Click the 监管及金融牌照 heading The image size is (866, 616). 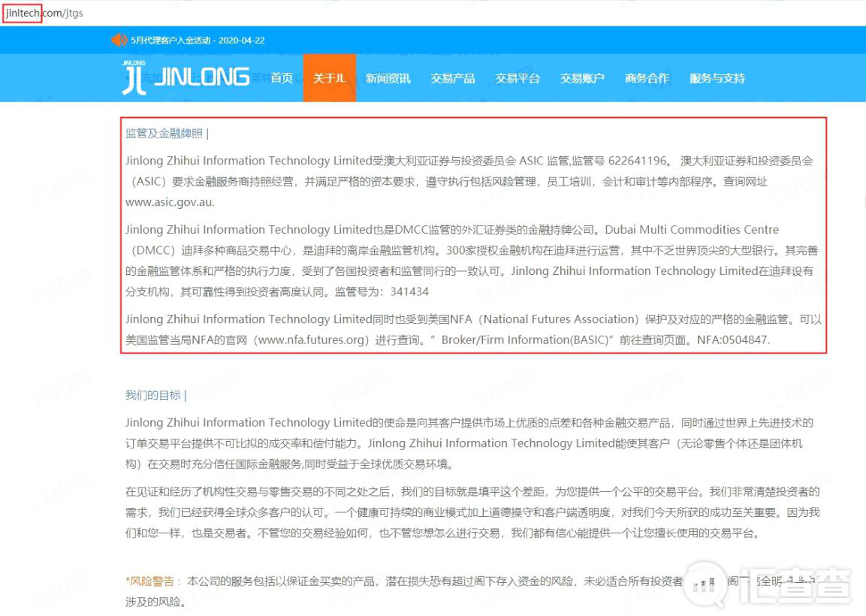(164, 133)
